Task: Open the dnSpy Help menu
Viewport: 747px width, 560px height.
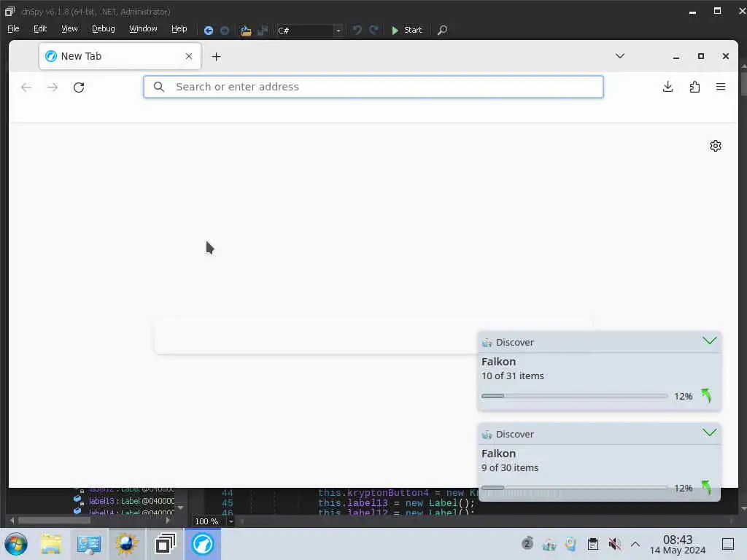Action: (x=179, y=29)
